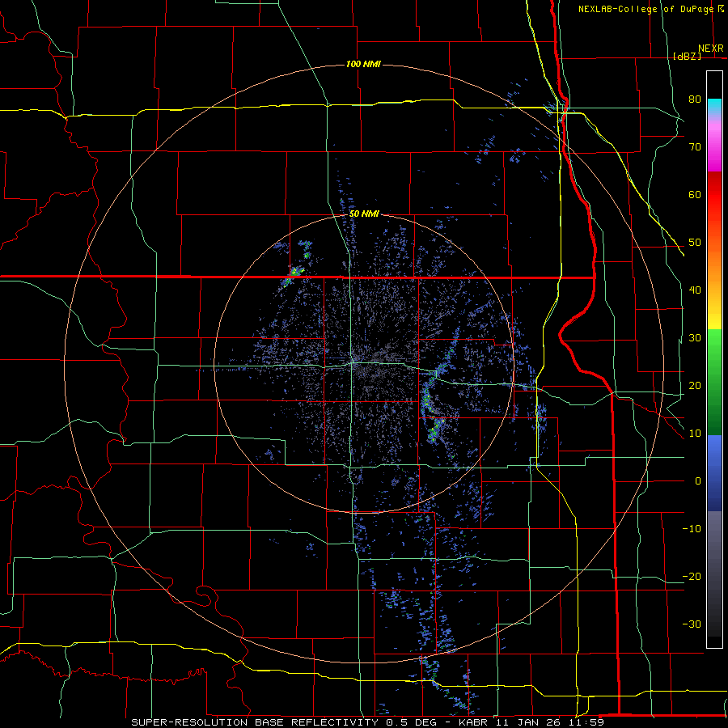The width and height of the screenshot is (728, 728).
Task: Click the 100 NMI range ring label
Action: [x=363, y=64]
